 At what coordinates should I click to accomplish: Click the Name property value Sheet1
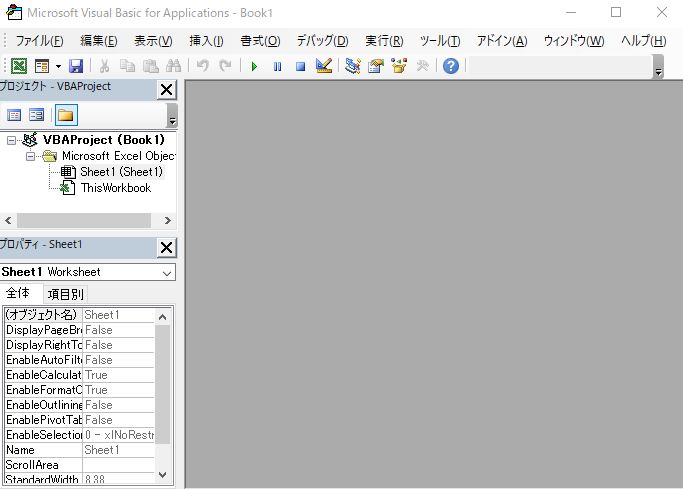pyautogui.click(x=118, y=450)
